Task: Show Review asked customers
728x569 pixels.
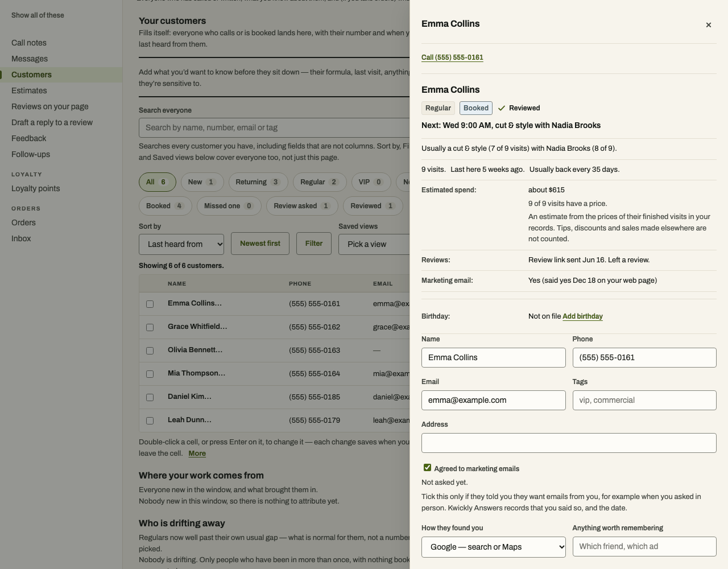Action: tap(302, 206)
